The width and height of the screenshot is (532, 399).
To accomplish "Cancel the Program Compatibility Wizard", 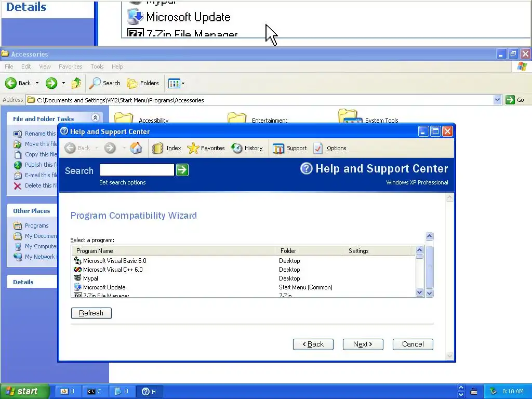I will [x=413, y=344].
